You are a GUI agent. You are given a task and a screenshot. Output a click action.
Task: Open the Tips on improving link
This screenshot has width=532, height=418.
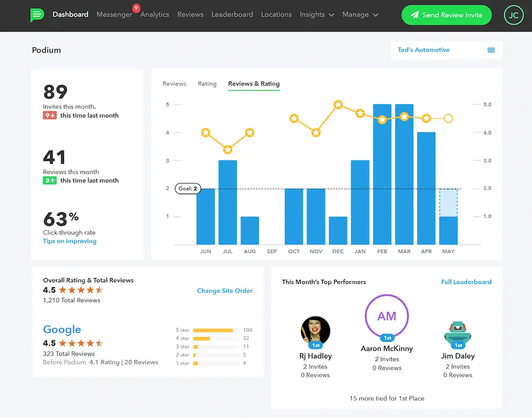[x=70, y=241]
